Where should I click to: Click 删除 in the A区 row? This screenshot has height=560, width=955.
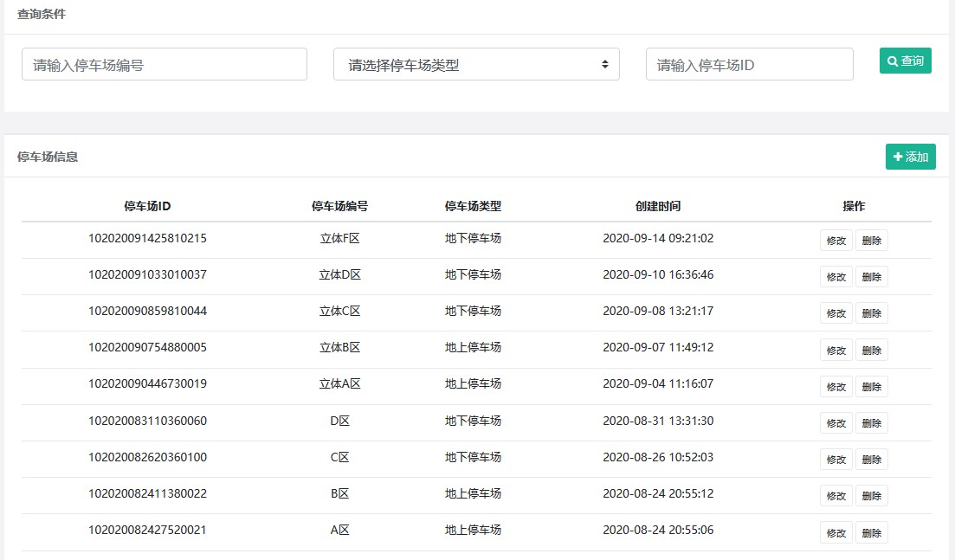pyautogui.click(x=871, y=532)
